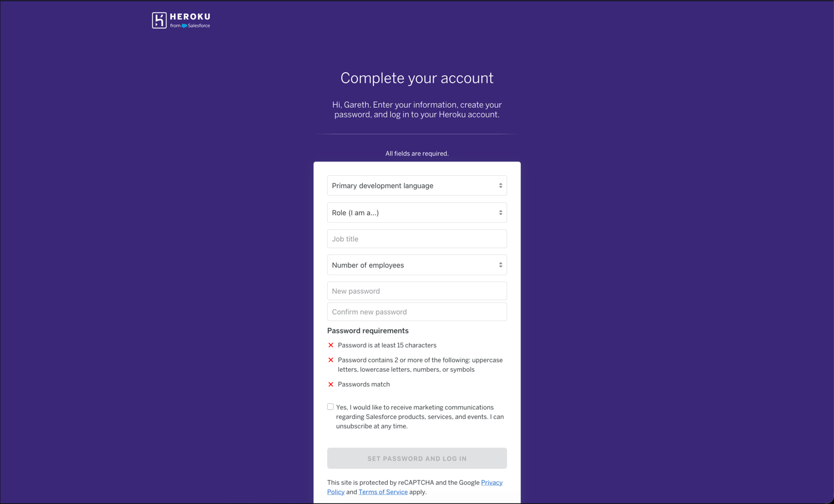The image size is (834, 504).
Task: Open the Role (I am a...) dropdown
Action: pos(417,212)
